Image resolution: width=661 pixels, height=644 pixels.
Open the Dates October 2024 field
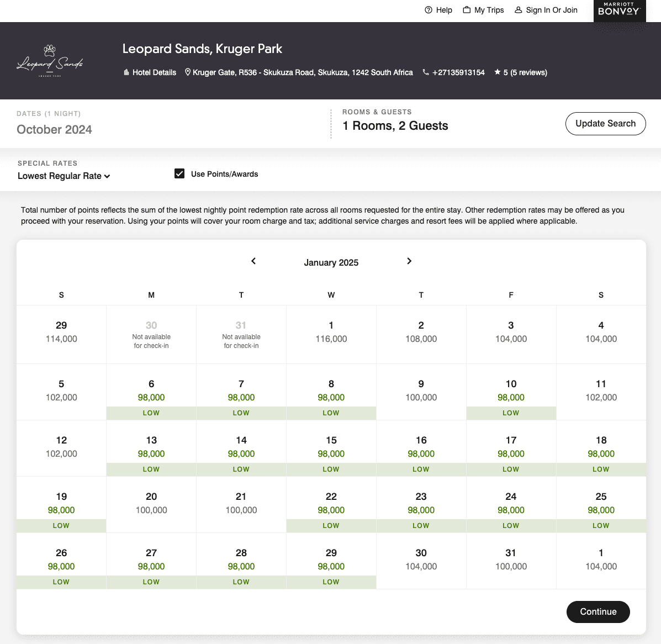click(x=54, y=129)
